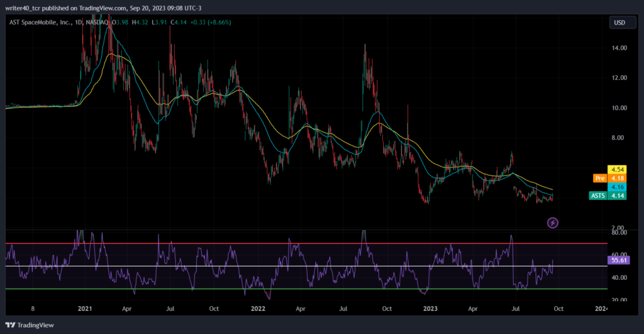The width and height of the screenshot is (644, 334).
Task: Click the purple RSI value 55.61 label
Action: pos(618,260)
